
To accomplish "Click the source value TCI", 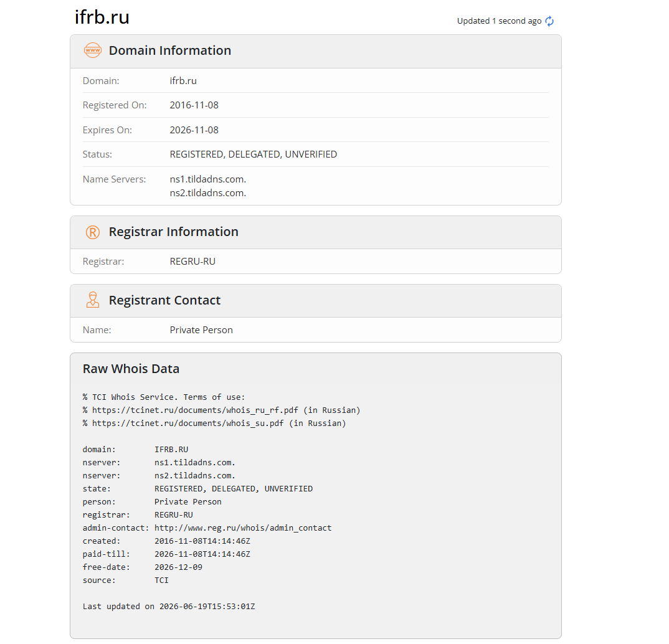I will click(161, 580).
